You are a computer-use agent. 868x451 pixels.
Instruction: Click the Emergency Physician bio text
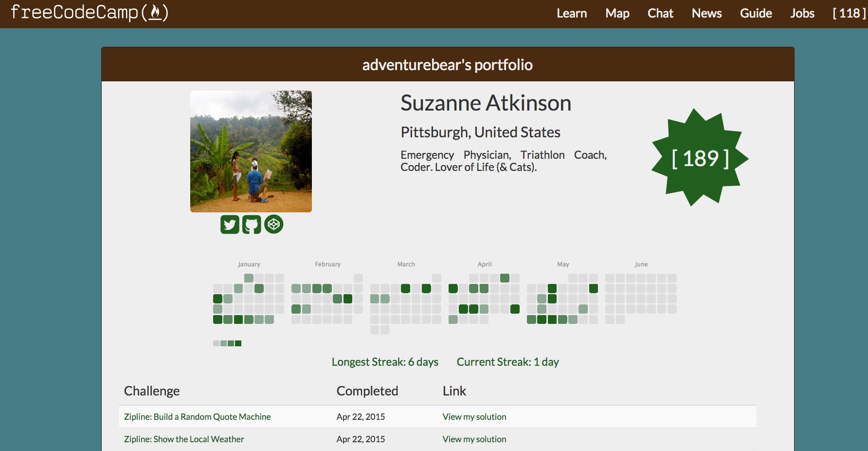tap(504, 161)
